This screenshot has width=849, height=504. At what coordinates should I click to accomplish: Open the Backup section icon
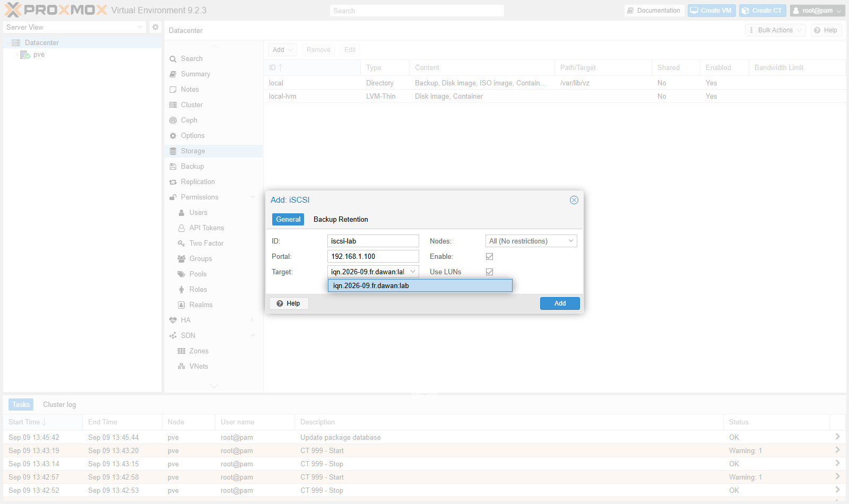(x=173, y=167)
